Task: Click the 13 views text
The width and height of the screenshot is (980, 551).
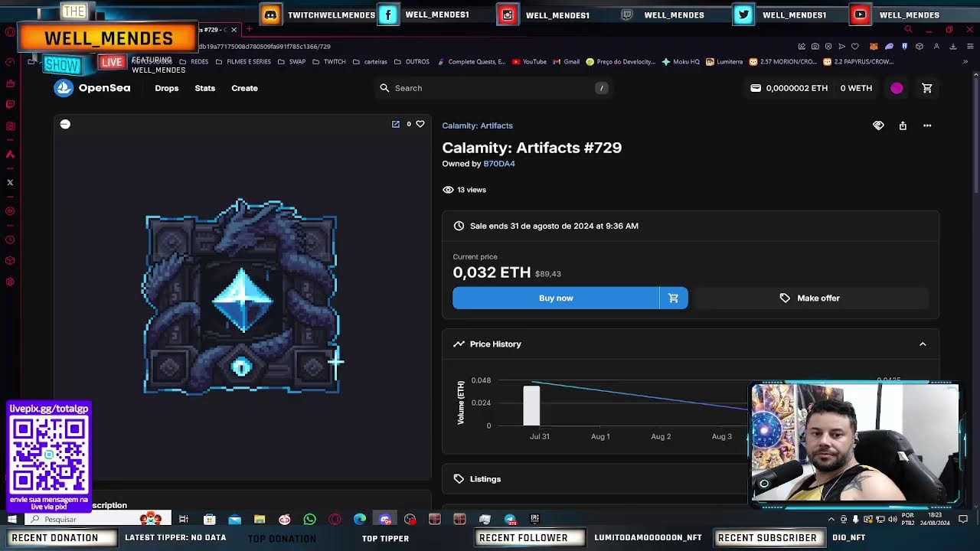Action: pos(472,190)
